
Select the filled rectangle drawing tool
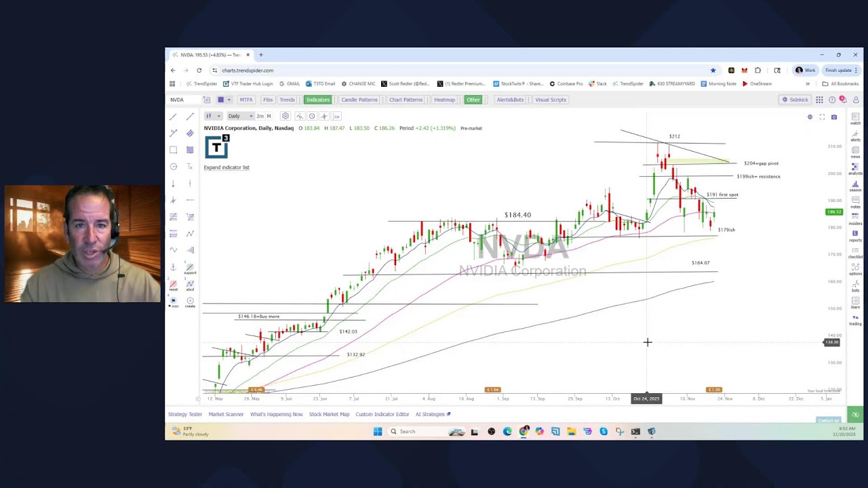(x=190, y=150)
